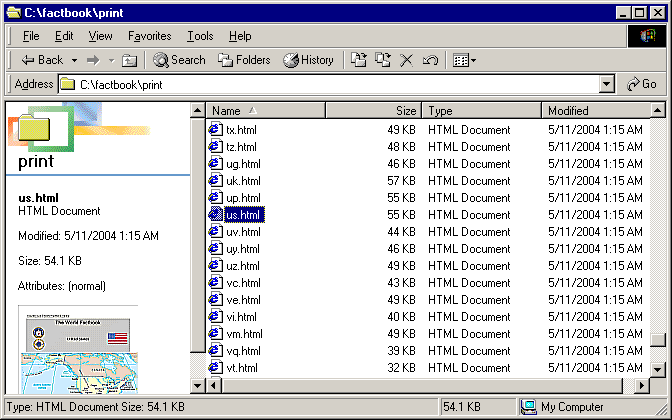This screenshot has width=672, height=420.
Task: Select the uk.html file
Action: coord(243,181)
